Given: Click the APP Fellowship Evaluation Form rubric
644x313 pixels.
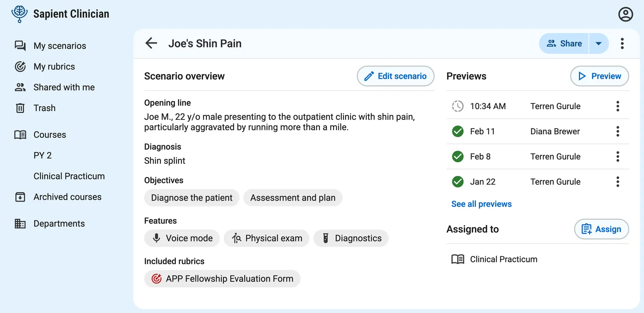Looking at the screenshot, I should point(222,278).
